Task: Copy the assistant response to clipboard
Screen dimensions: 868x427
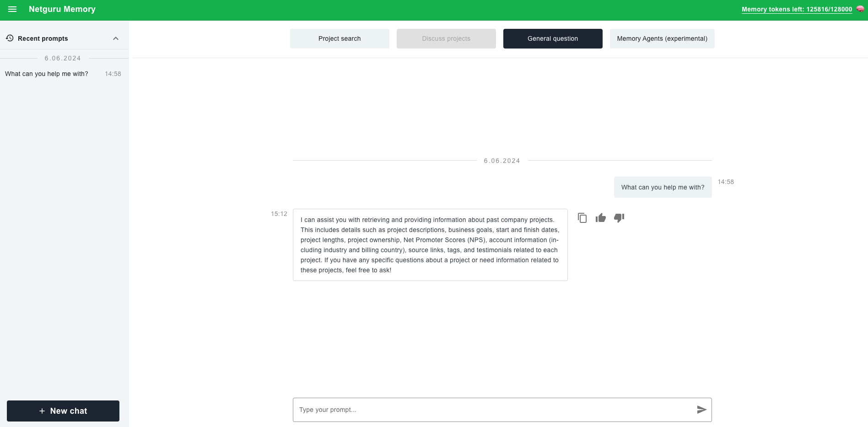Action: (x=582, y=218)
